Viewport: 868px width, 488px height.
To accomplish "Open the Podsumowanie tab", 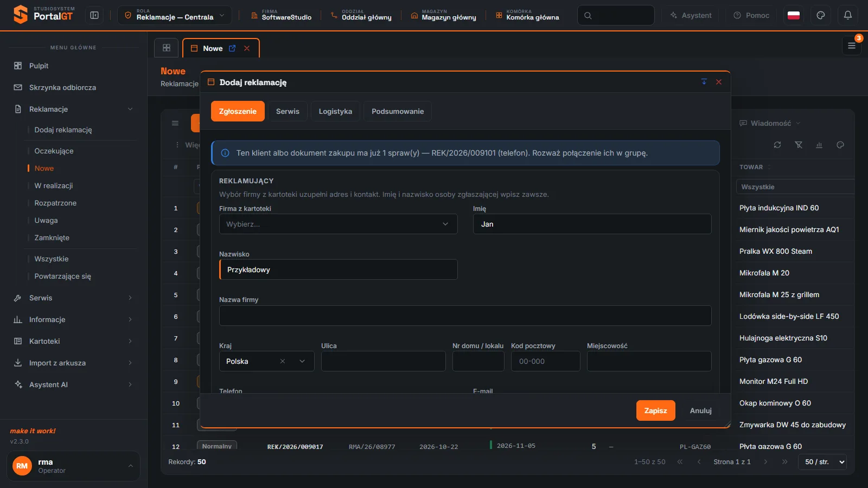I will (398, 111).
